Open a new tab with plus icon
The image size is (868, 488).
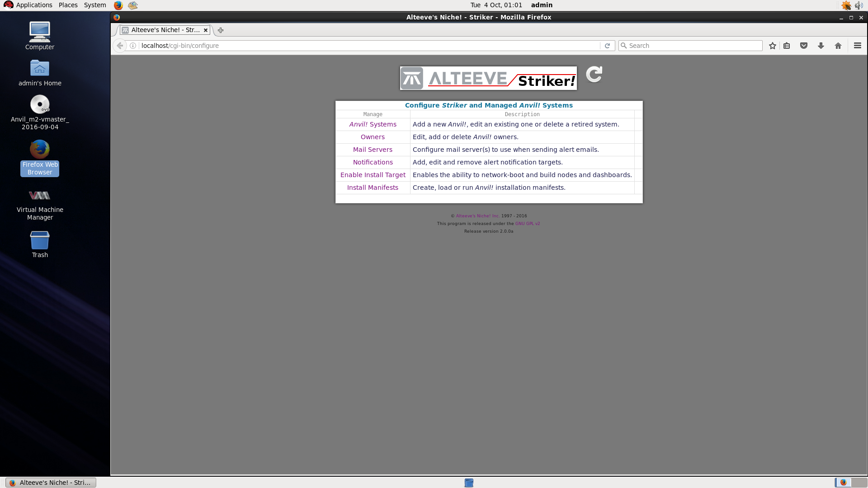coord(221,30)
